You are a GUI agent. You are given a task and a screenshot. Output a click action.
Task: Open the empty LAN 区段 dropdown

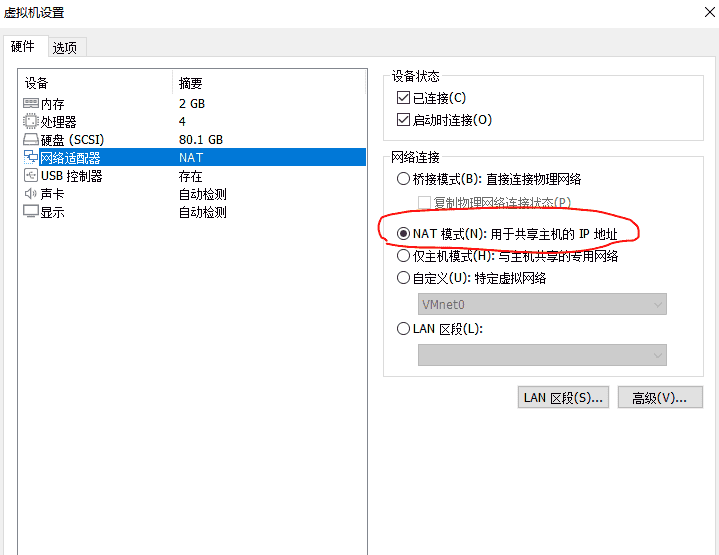pos(542,355)
